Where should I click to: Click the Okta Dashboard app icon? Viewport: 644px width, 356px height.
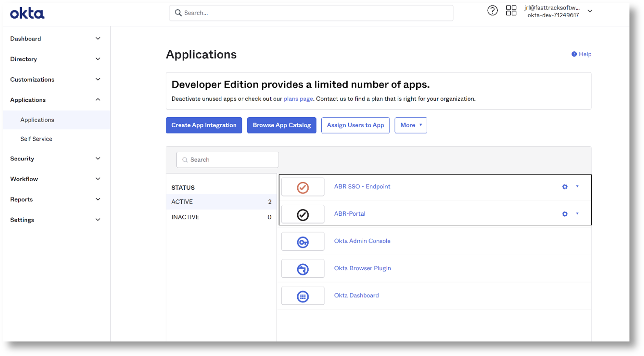(x=303, y=296)
